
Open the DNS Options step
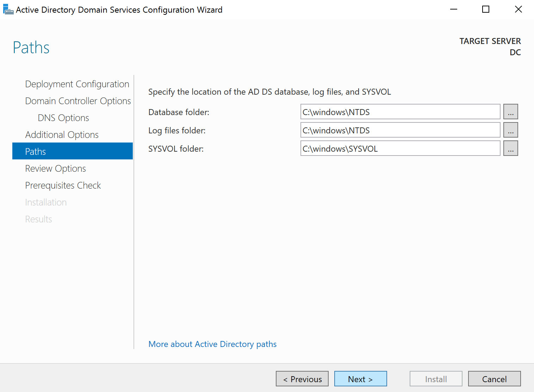[63, 118]
